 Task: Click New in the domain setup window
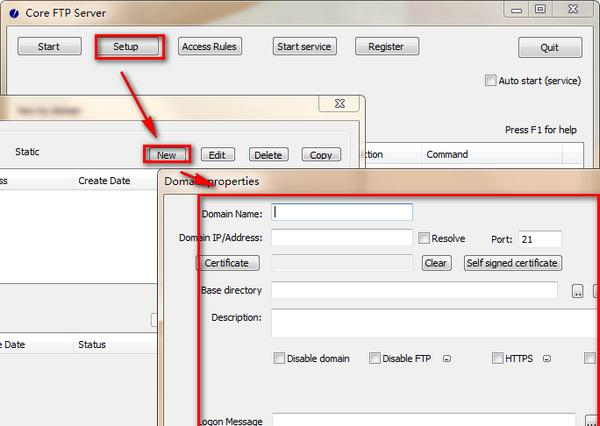point(167,155)
